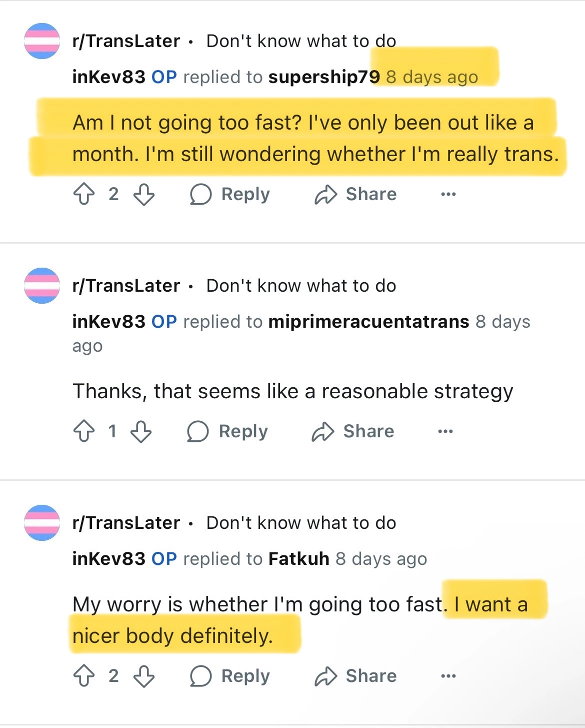Open supership79's profile
The image size is (585, 728).
click(324, 77)
